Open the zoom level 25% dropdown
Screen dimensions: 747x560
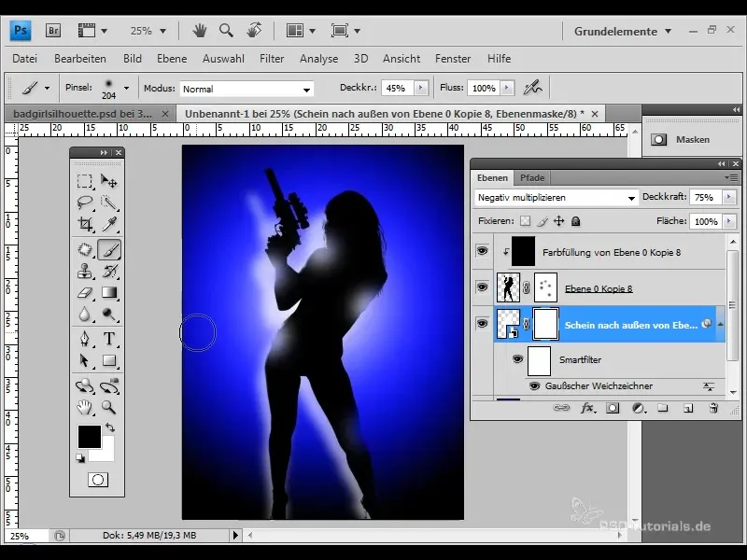pyautogui.click(x=162, y=32)
